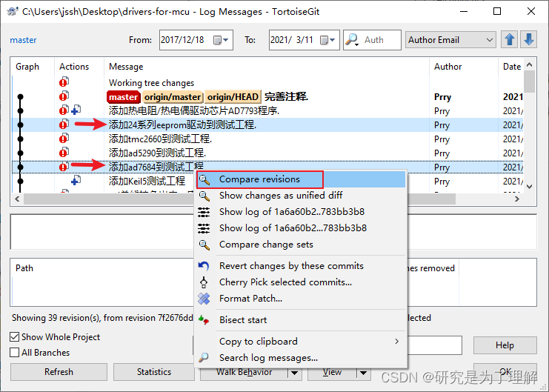Click modified icon on Working tree changes row
This screenshot has height=392, width=549.
point(64,82)
